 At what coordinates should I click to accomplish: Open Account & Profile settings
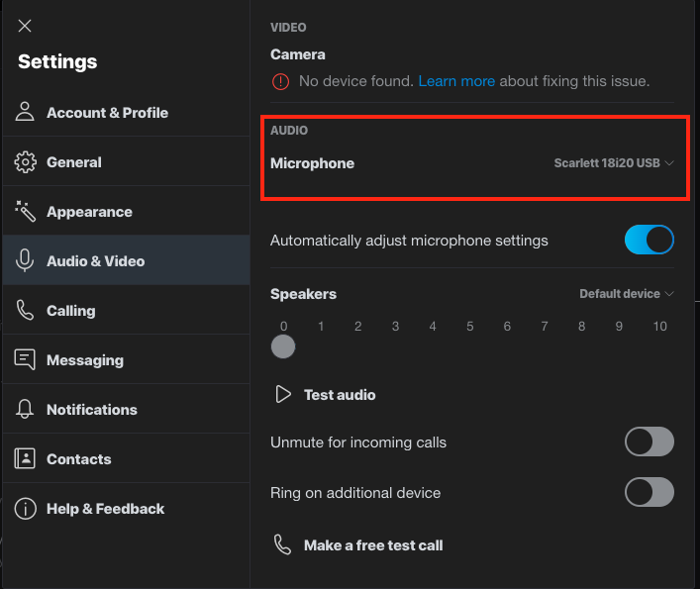(127, 112)
